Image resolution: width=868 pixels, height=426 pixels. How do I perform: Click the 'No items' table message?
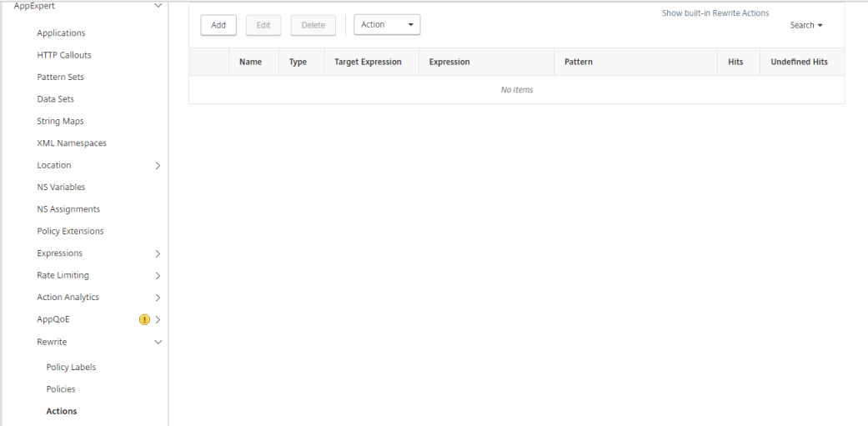(x=516, y=90)
